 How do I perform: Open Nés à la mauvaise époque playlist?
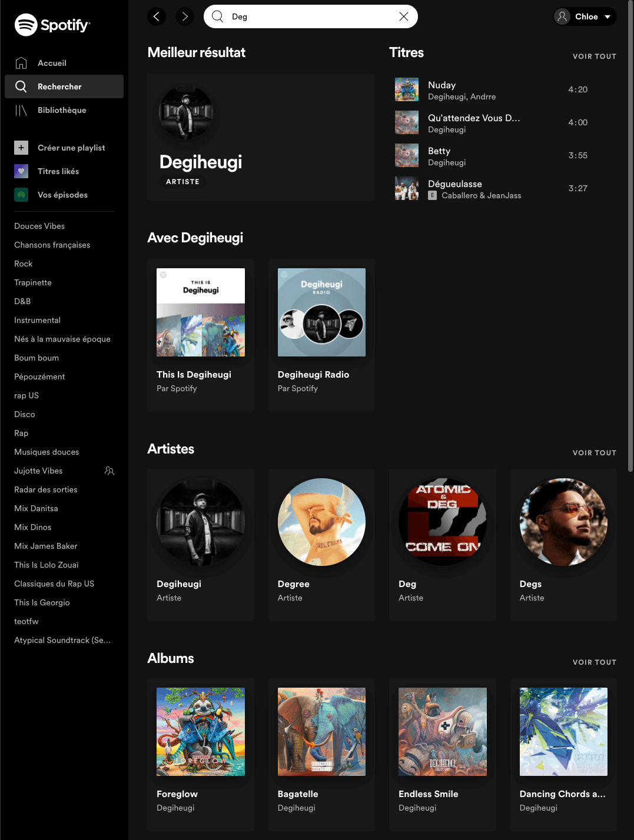(62, 339)
